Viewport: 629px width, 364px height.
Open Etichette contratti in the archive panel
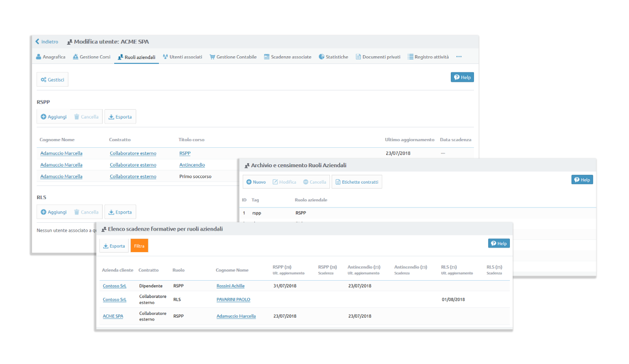(x=356, y=182)
